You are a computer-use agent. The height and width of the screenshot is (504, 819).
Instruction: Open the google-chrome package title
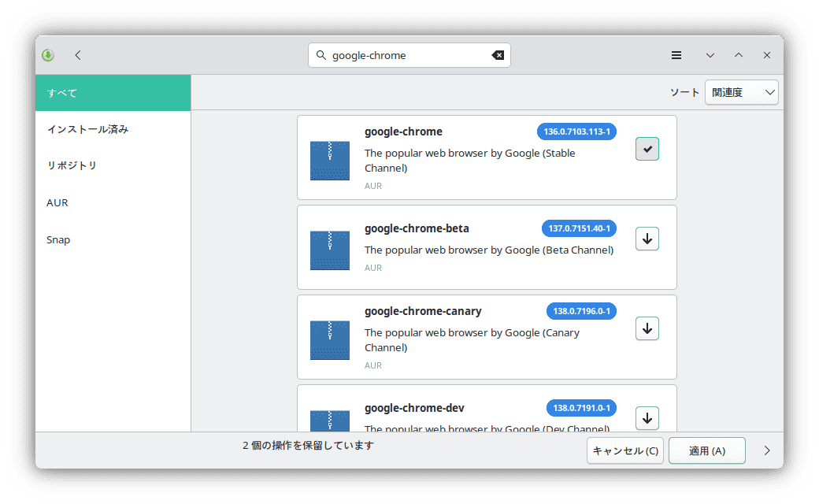[403, 132]
